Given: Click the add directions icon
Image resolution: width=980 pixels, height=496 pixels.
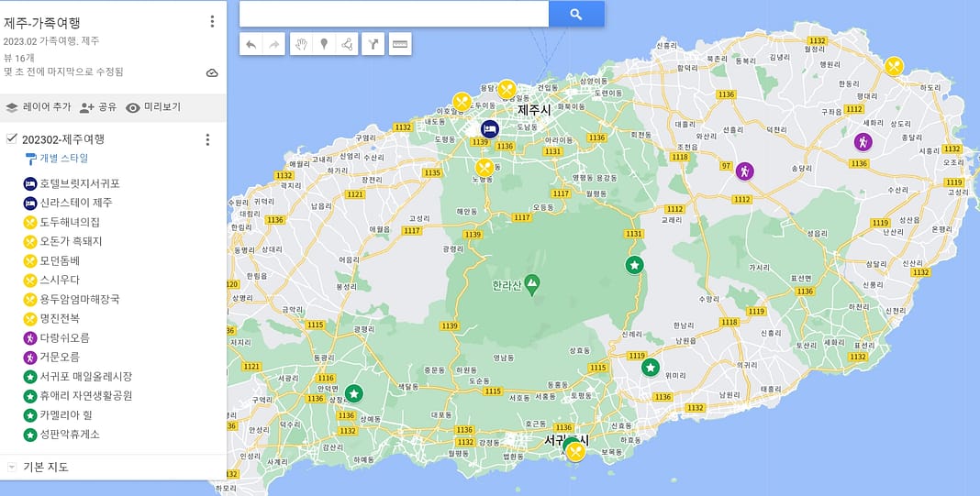Looking at the screenshot, I should 373,44.
